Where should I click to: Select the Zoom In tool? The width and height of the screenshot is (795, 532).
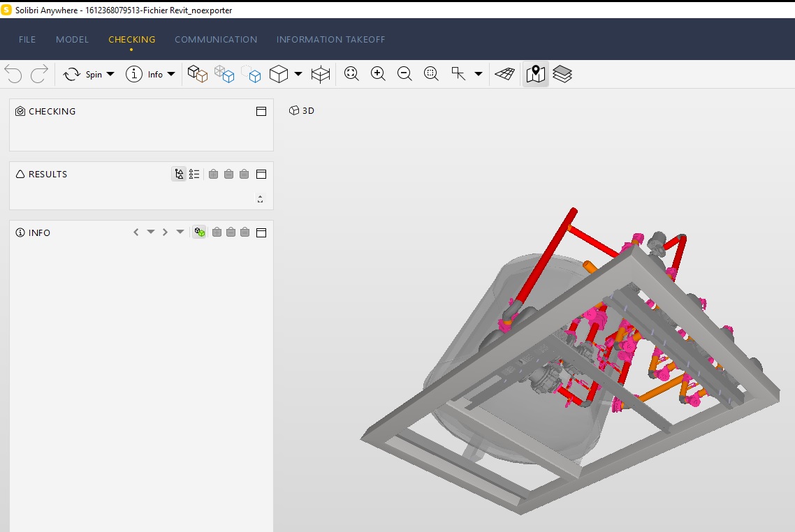click(378, 73)
